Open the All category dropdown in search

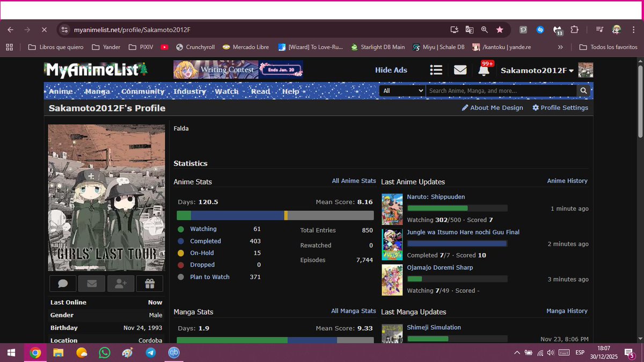click(x=402, y=91)
